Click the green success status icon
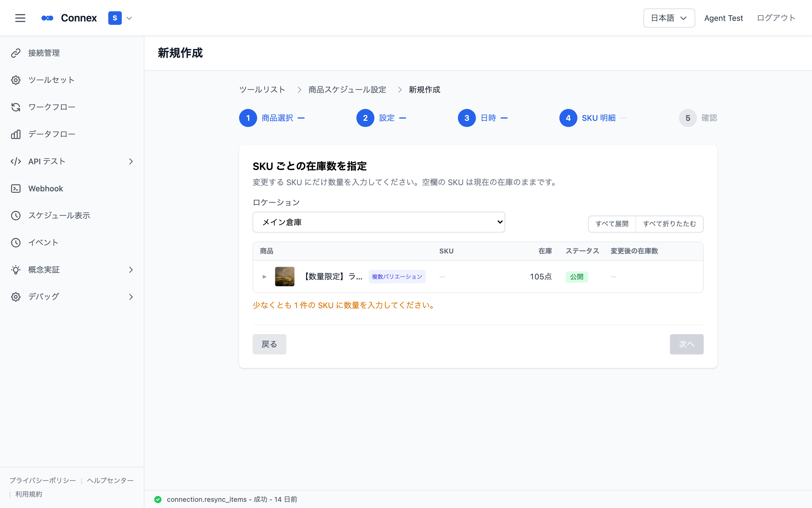 (158, 500)
